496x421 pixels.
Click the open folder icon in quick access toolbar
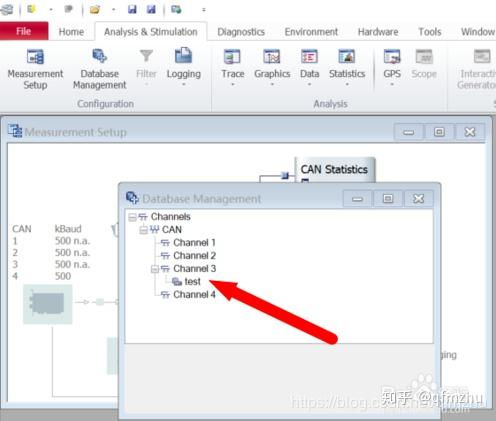(x=95, y=9)
